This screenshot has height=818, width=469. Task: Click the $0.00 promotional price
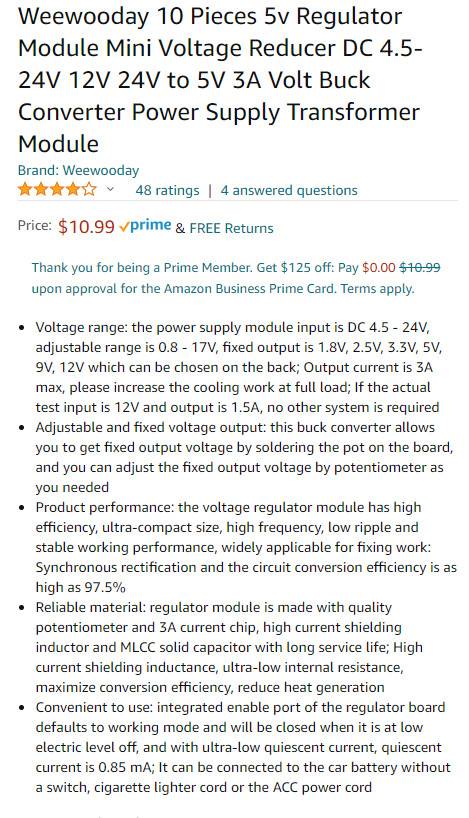coord(379,268)
